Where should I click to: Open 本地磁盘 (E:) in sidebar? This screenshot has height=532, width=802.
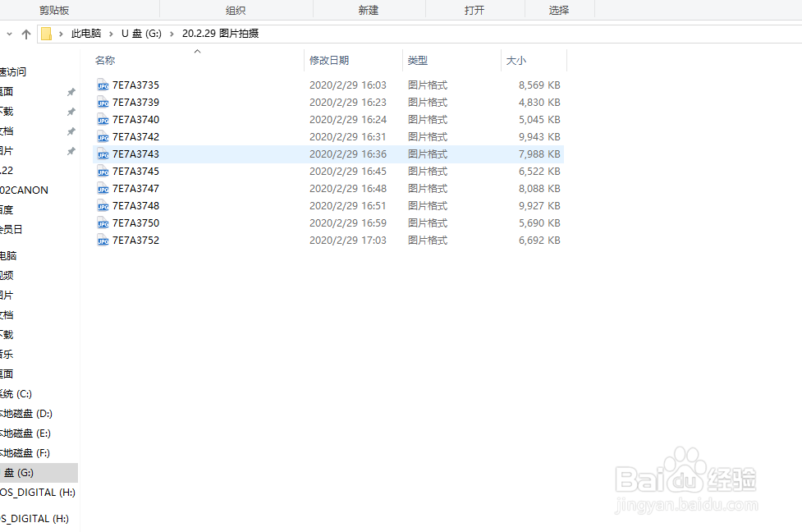(25, 433)
